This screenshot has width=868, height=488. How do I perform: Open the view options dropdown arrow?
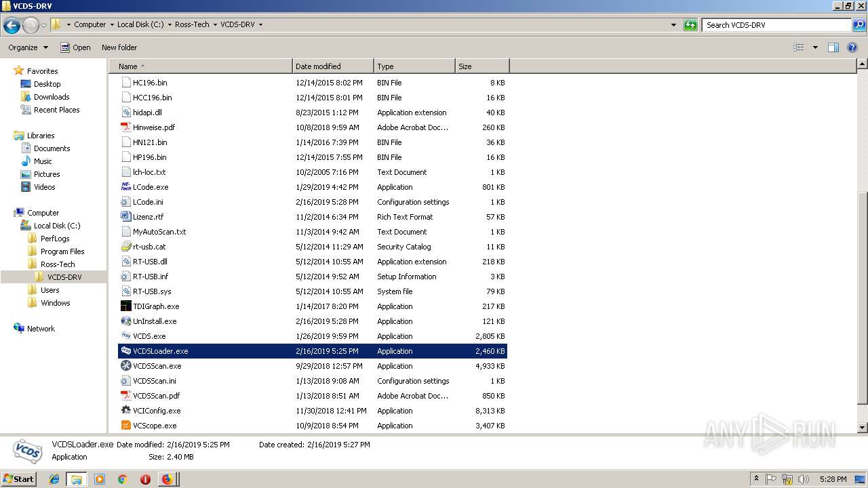click(815, 47)
